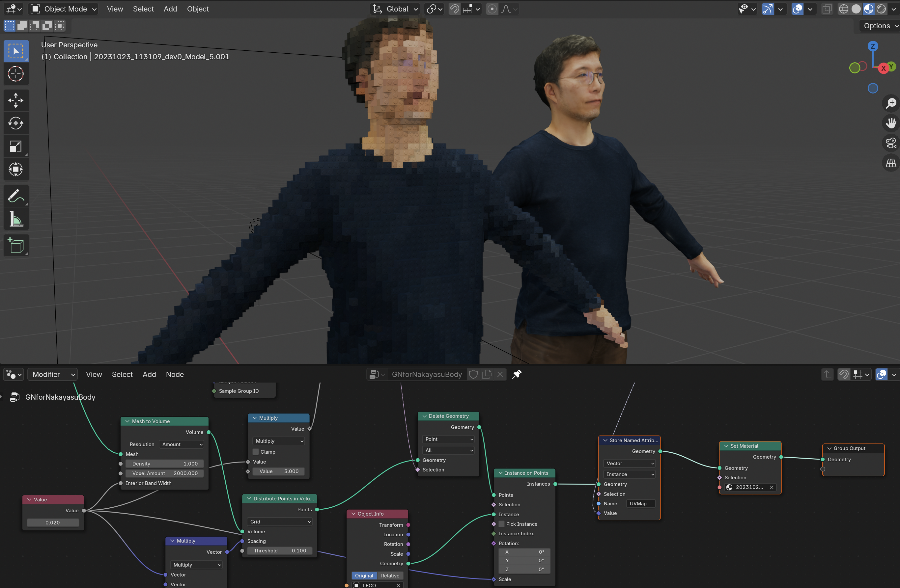
Task: Adjust the Threshold slider value
Action: pos(279,550)
